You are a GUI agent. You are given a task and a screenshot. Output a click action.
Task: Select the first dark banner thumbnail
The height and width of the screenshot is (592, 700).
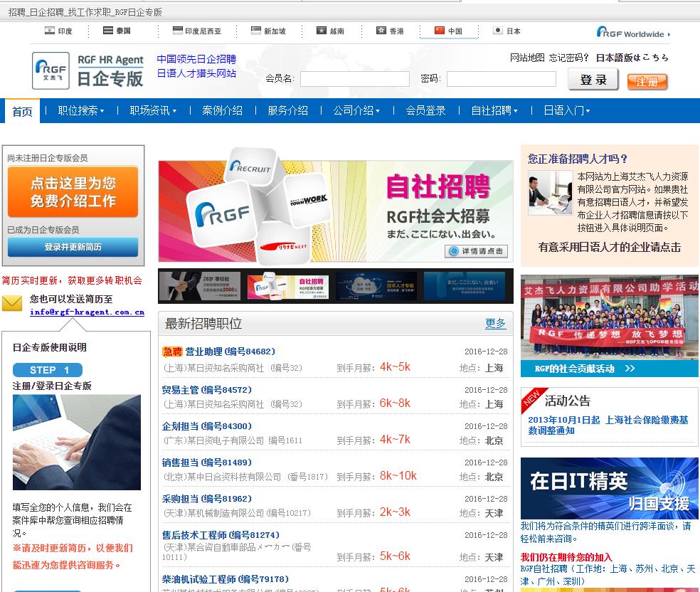click(200, 286)
